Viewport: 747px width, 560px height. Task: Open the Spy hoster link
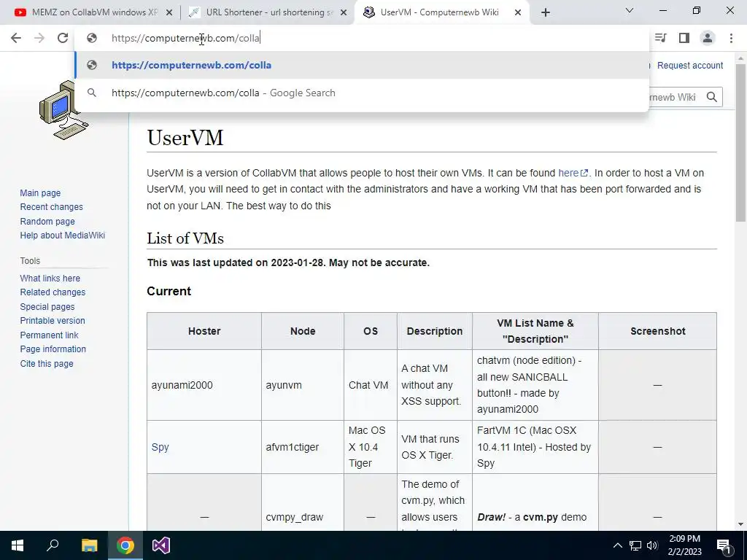click(160, 447)
